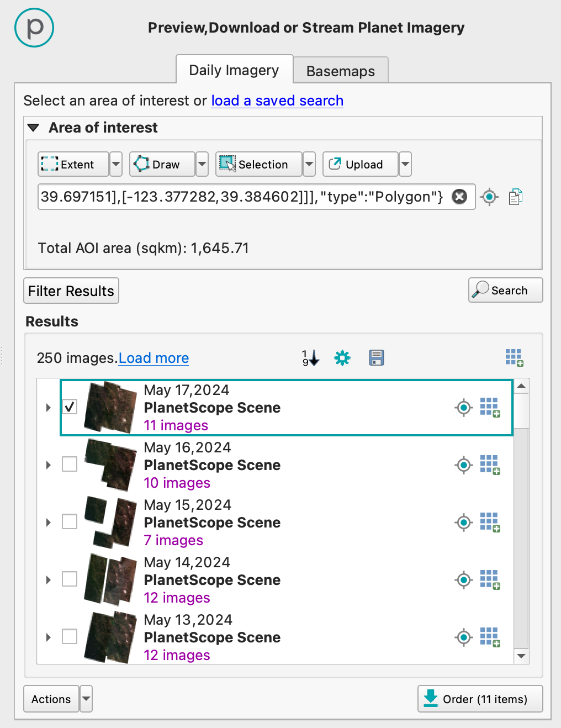Clear the AOI polygon text field

point(459,197)
